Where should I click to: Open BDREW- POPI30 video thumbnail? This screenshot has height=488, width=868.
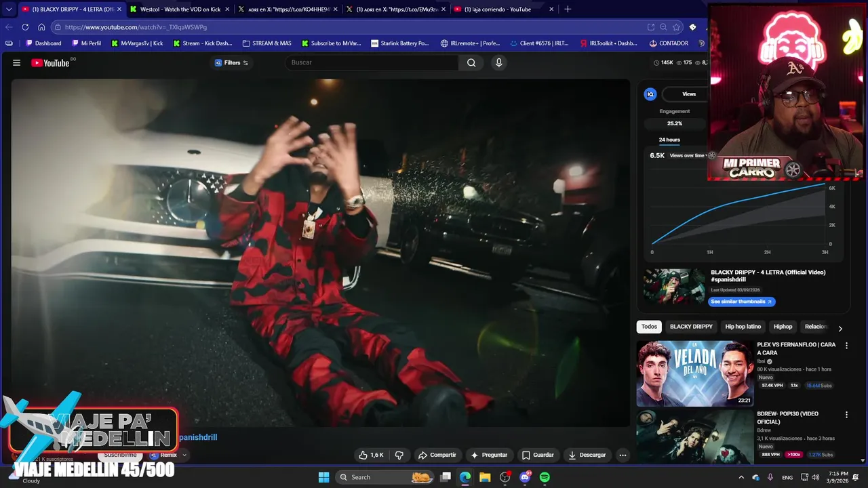coord(694,437)
